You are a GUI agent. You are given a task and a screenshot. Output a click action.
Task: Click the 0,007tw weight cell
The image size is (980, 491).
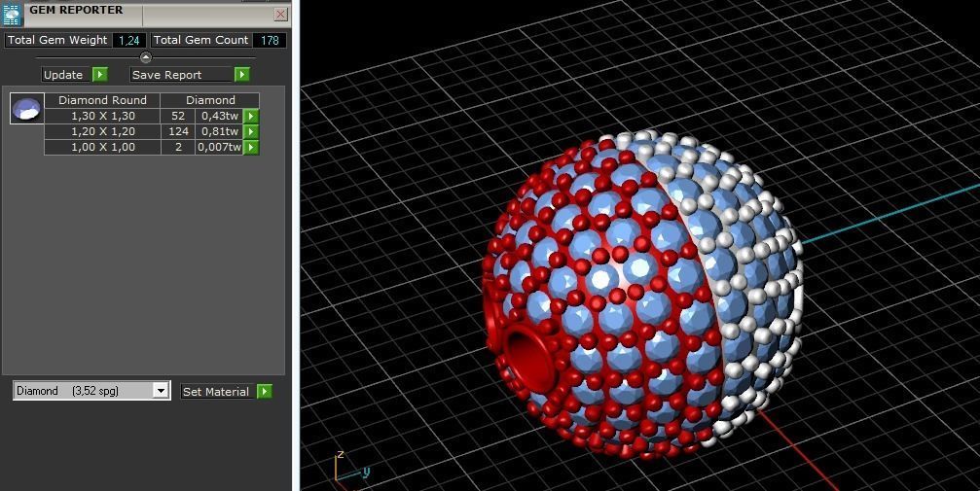coord(219,148)
